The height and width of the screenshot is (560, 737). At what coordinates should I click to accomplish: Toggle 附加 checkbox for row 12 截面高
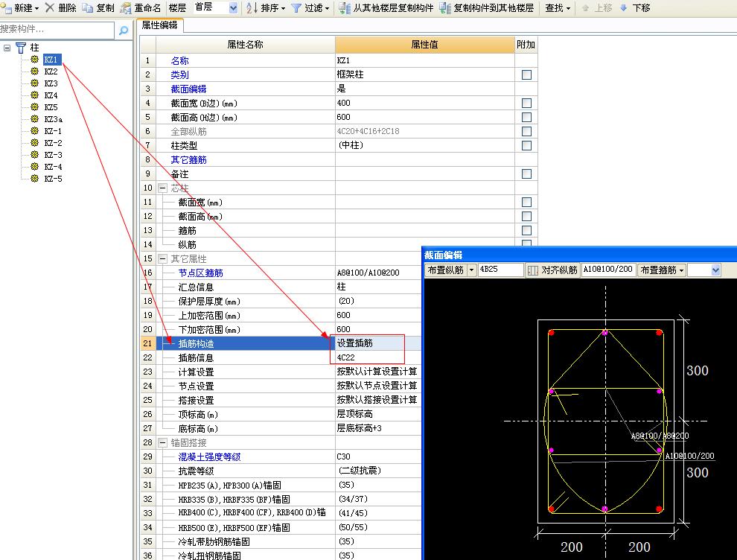tap(526, 216)
